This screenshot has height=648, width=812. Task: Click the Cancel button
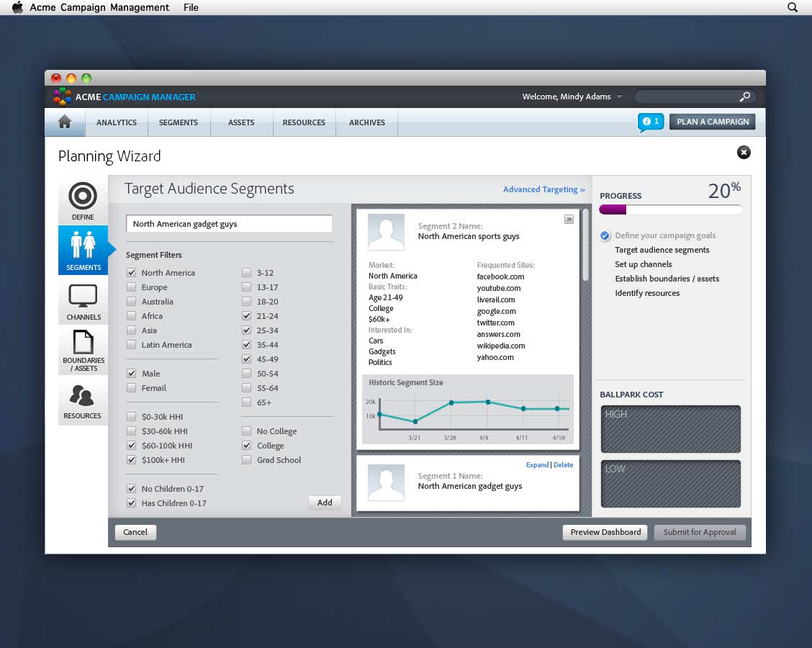(x=135, y=532)
